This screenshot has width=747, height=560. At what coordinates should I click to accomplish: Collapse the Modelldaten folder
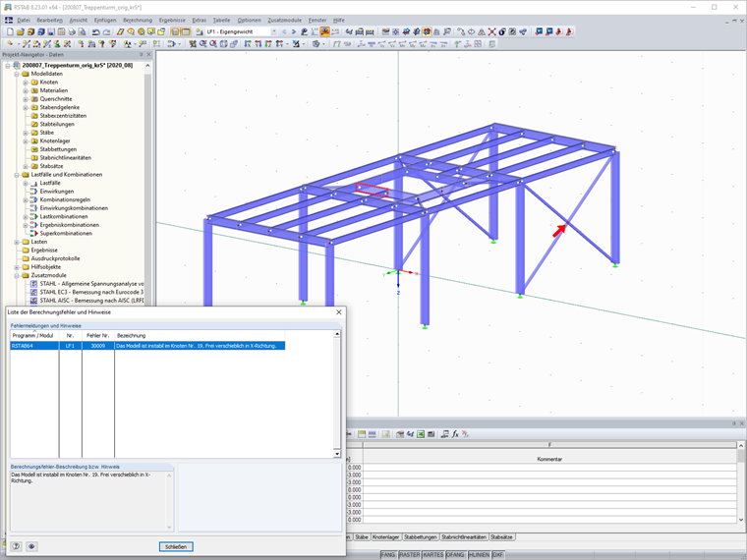click(17, 74)
